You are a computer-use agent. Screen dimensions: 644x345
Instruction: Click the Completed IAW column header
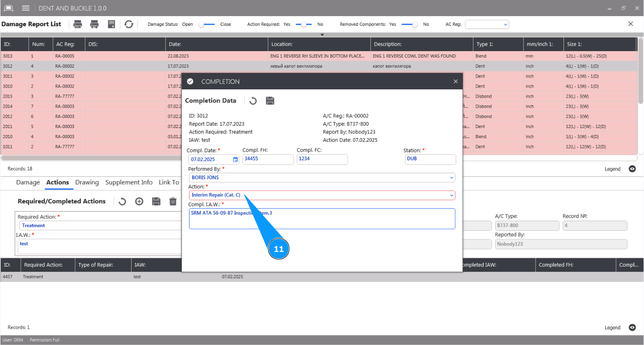click(499, 265)
